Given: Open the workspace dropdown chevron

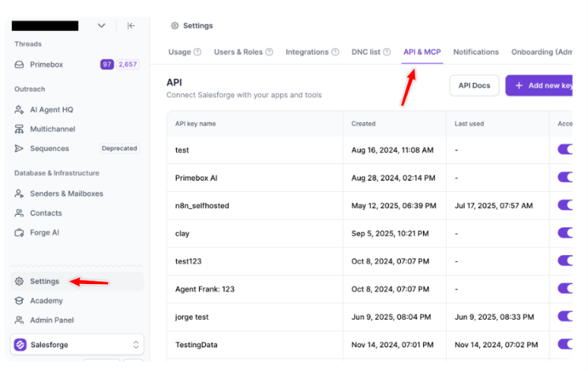Looking at the screenshot, I should coord(101,25).
